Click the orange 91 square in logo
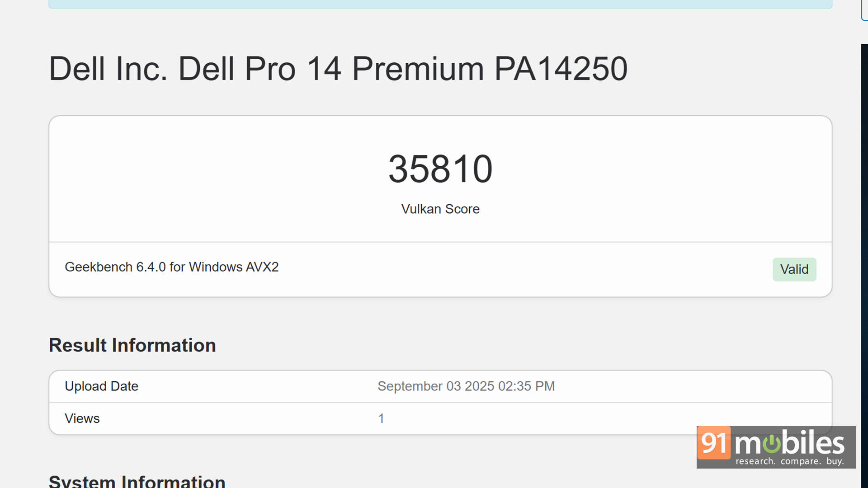The image size is (868, 488). point(714,443)
